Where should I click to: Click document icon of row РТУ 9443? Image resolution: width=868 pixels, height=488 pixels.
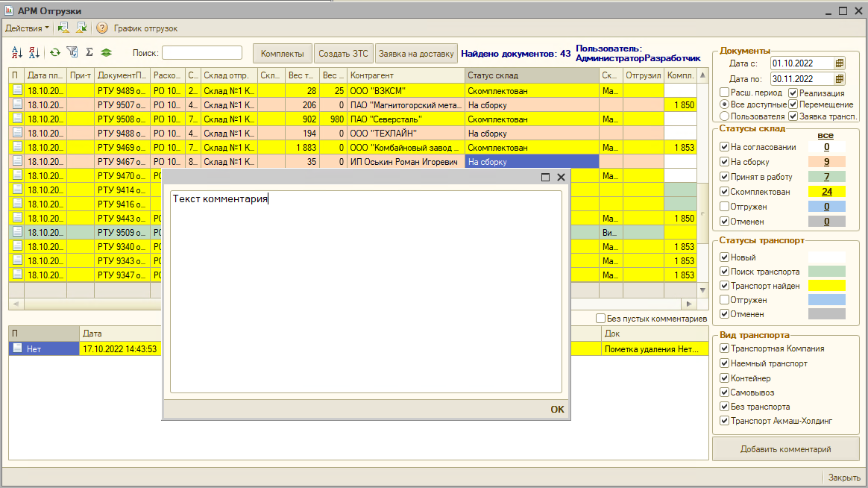pos(17,218)
